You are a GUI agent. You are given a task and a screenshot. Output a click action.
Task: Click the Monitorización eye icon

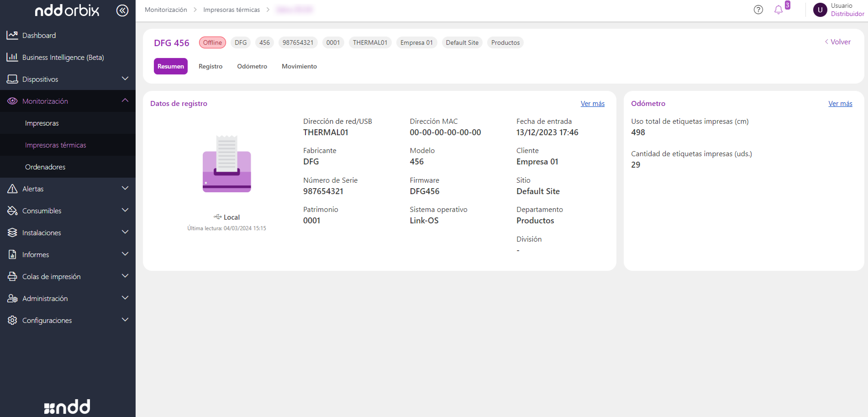(x=12, y=101)
